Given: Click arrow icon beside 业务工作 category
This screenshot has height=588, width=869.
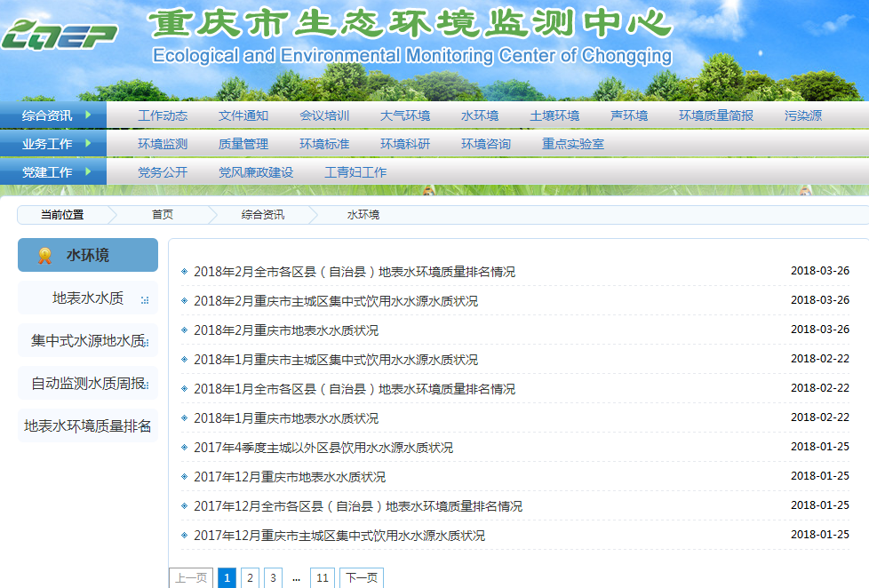Looking at the screenshot, I should (88, 143).
